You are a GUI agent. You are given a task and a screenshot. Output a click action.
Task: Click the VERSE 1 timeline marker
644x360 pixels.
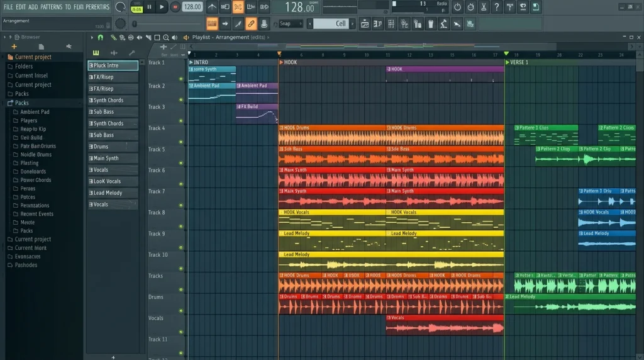517,62
